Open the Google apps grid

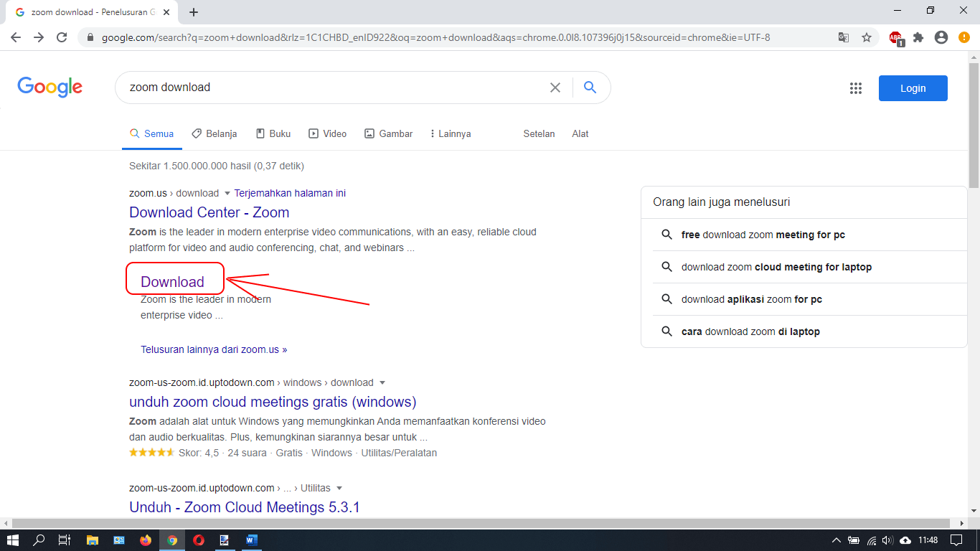(x=856, y=88)
